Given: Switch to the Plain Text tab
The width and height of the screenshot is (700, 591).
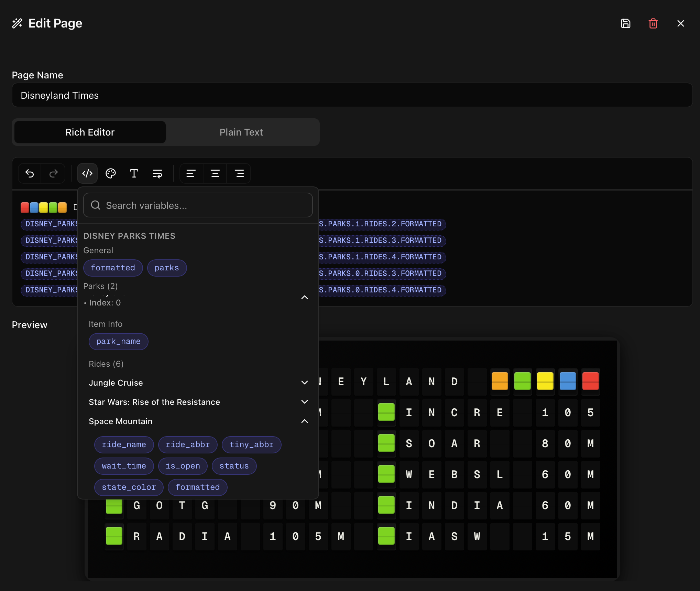Looking at the screenshot, I should [x=241, y=132].
